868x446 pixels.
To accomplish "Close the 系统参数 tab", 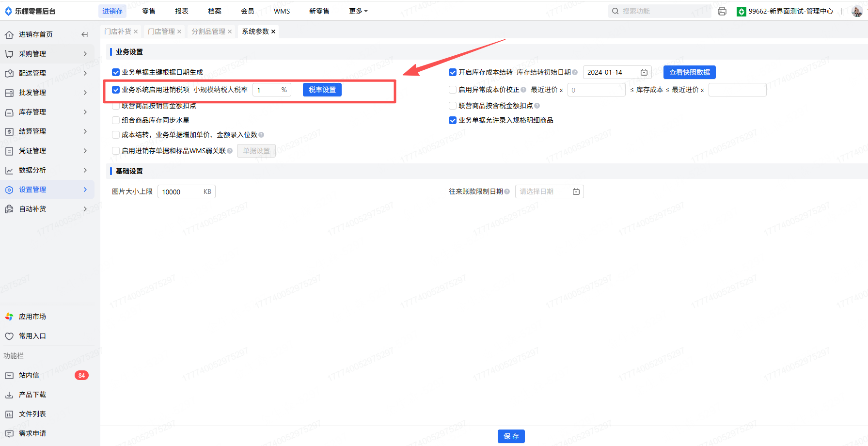I will coord(273,32).
